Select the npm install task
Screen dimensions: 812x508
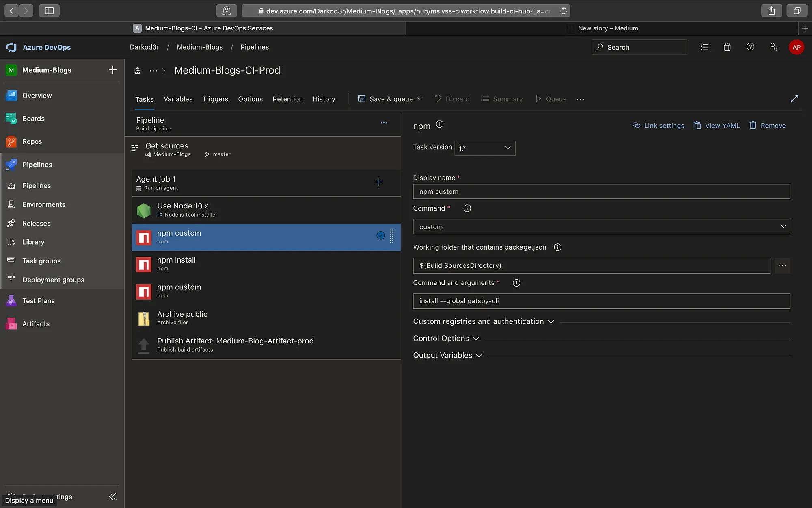(266, 264)
